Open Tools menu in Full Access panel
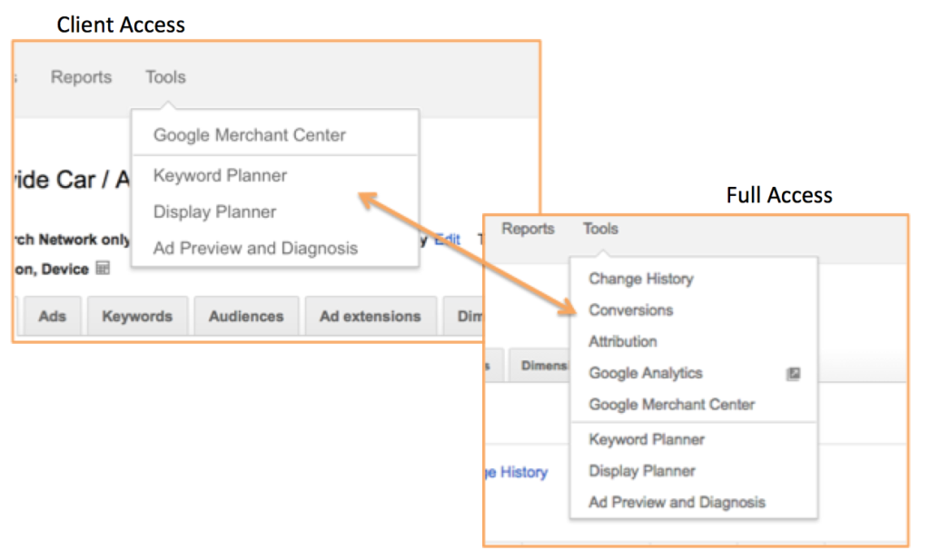Image resolution: width=930 pixels, height=560 pixels. [600, 229]
